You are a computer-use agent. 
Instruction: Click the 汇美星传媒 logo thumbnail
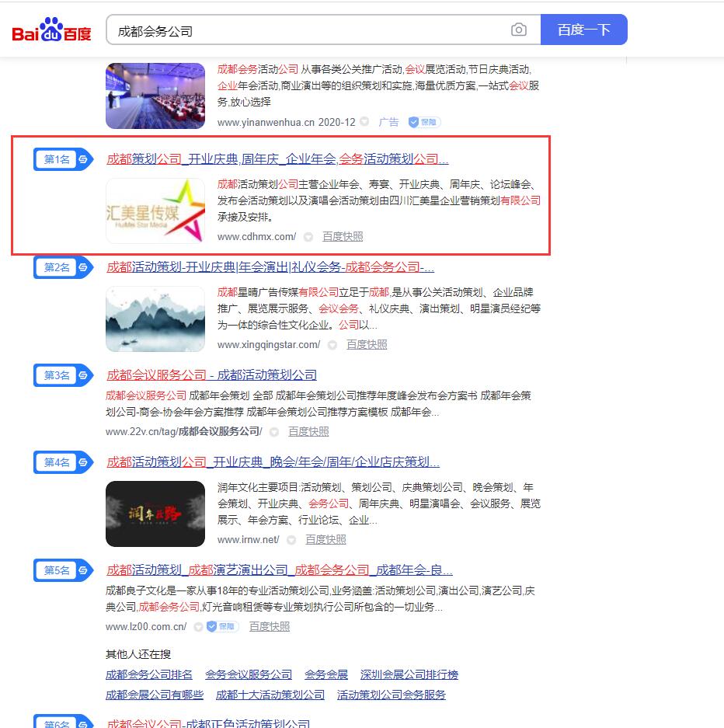point(155,211)
